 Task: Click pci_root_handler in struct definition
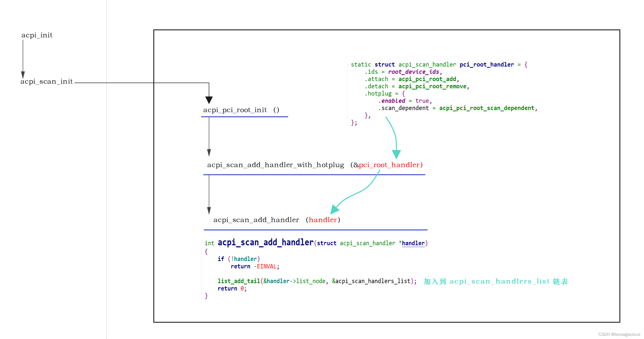click(x=486, y=64)
